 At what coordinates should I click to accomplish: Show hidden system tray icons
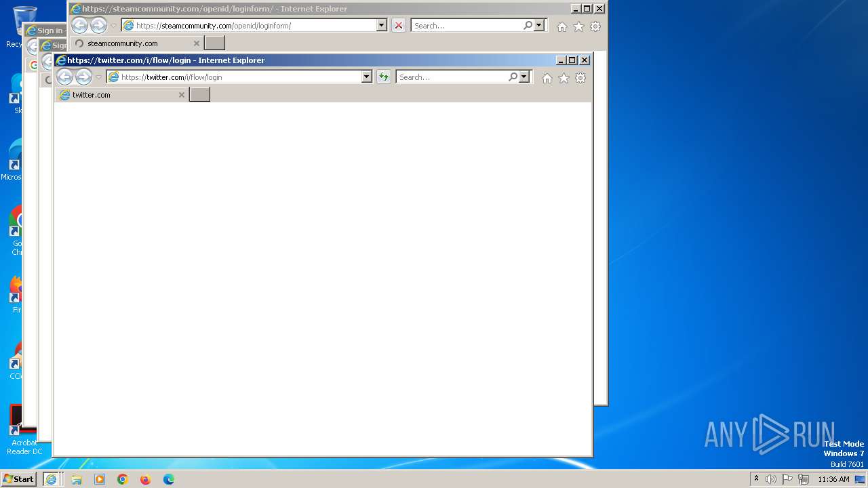pos(756,479)
